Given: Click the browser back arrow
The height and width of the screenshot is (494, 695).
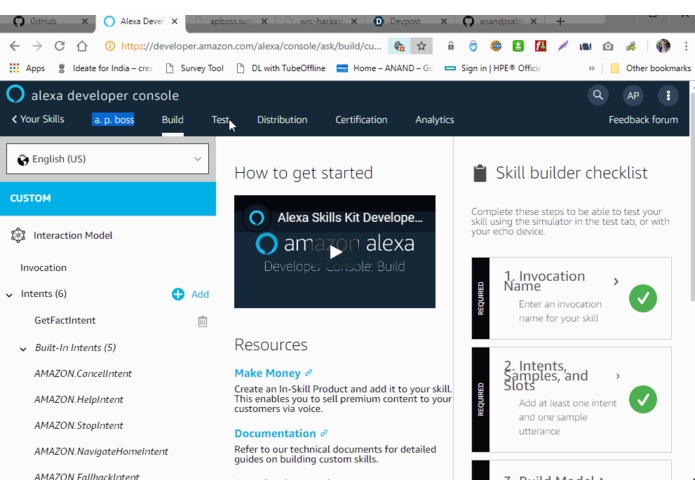Looking at the screenshot, I should (x=15, y=46).
